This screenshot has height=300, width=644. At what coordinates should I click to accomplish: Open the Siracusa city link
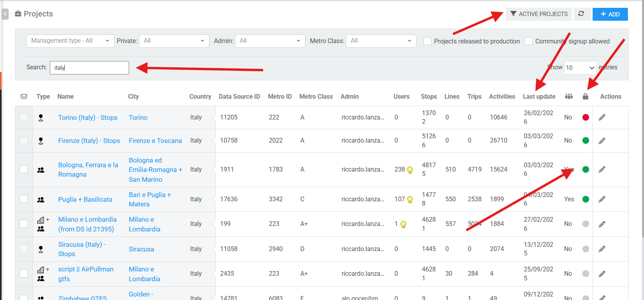point(142,249)
